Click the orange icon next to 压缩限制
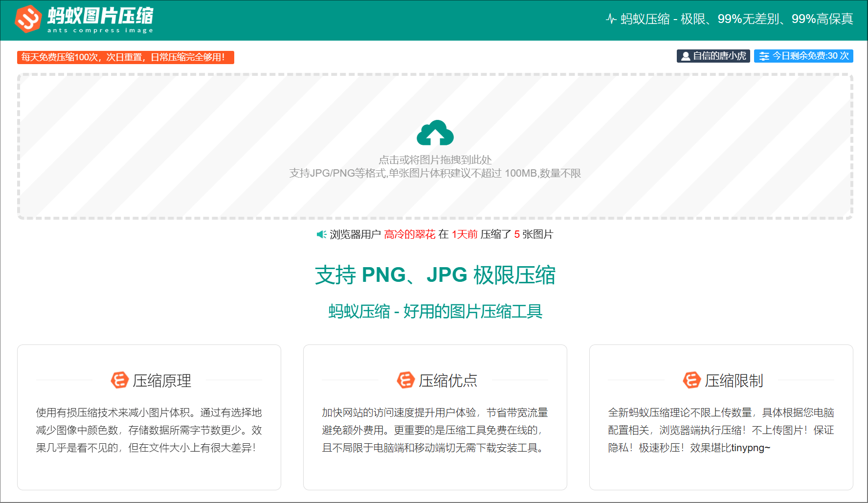This screenshot has width=868, height=503. coord(691,380)
